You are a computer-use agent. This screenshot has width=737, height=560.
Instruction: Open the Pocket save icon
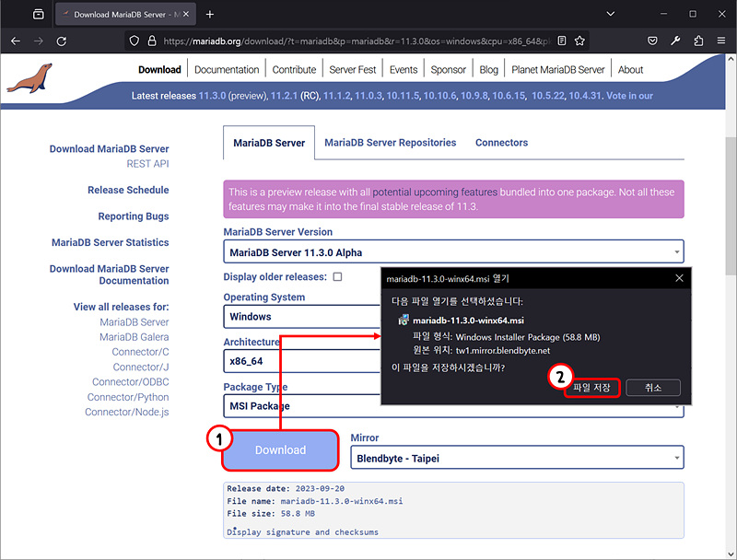pos(652,41)
